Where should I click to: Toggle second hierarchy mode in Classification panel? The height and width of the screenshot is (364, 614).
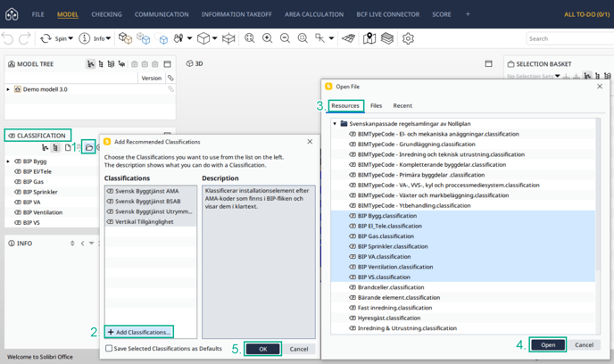[x=55, y=147]
